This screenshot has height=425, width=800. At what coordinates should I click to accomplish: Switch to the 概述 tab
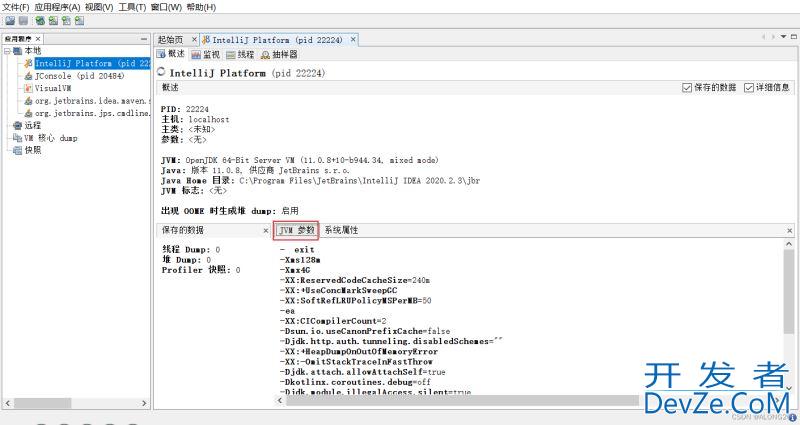[171, 54]
